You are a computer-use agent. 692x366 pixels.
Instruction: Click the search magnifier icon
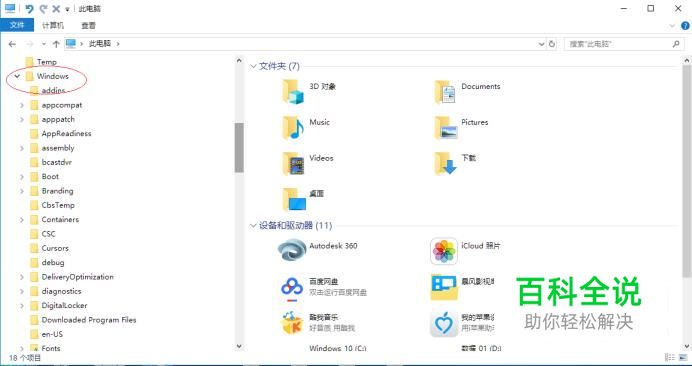click(x=676, y=44)
